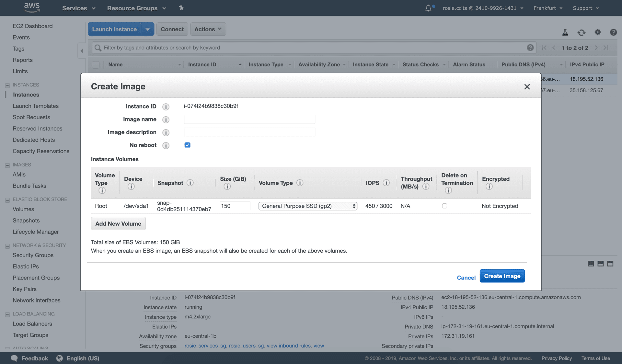This screenshot has height=364, width=622.
Task: Open Key Pairs in the sidebar
Action: coord(25,289)
